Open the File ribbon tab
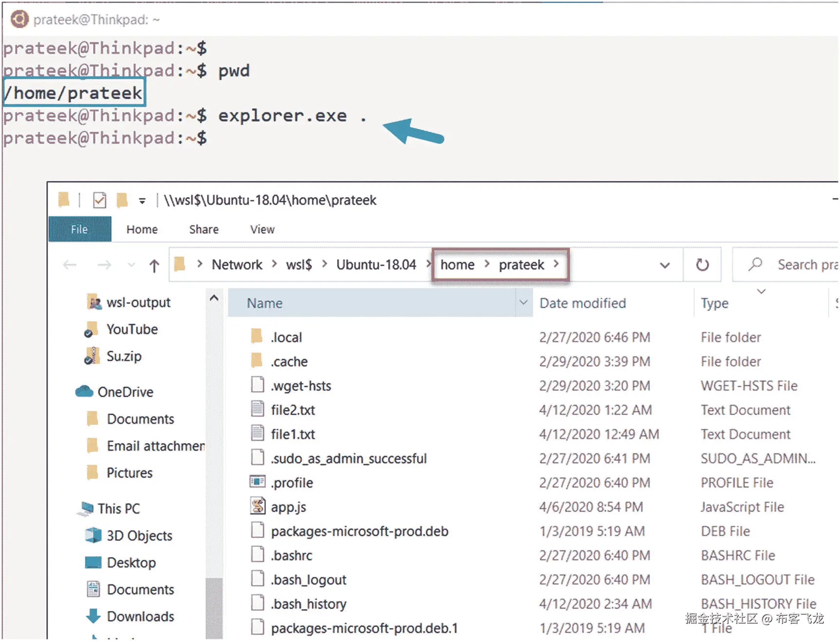Viewport: 840px width, 641px height. coord(79,229)
